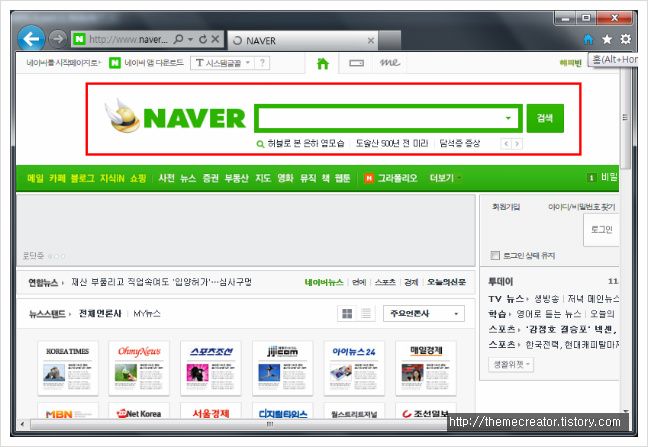The width and height of the screenshot is (648, 447).
Task: Show previous trending keyword arrow
Action: [506, 144]
